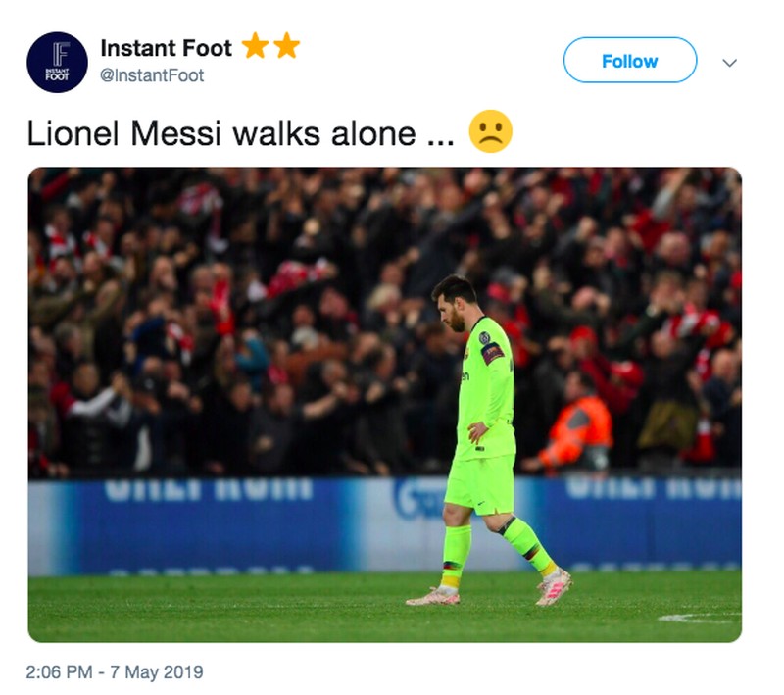This screenshot has width=784, height=695.
Task: Expand the tweet options chevron menu
Action: pos(729,62)
